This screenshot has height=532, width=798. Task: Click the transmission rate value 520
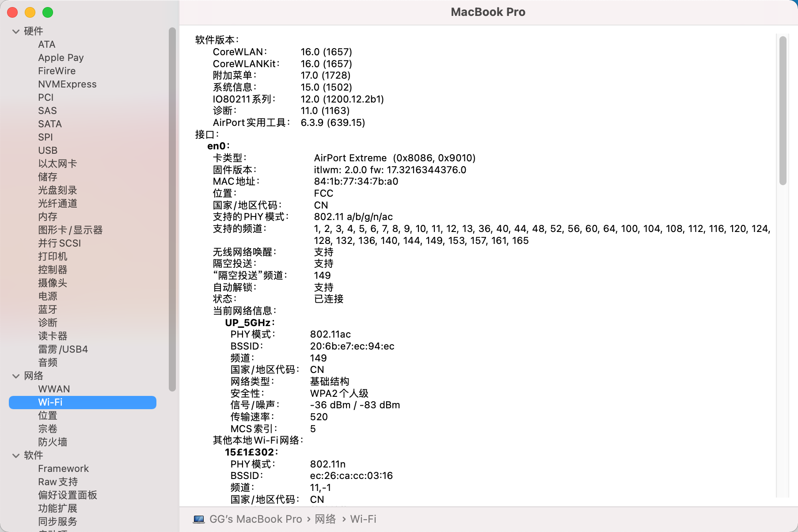pyautogui.click(x=319, y=417)
